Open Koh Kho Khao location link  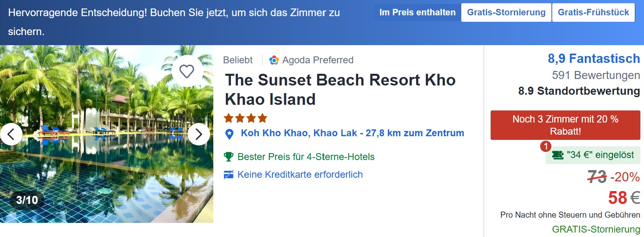pyautogui.click(x=352, y=133)
